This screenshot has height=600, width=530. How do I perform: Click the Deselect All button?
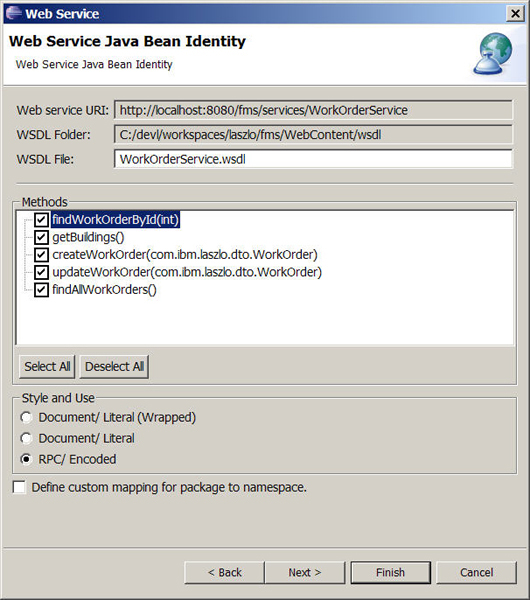coord(114,367)
